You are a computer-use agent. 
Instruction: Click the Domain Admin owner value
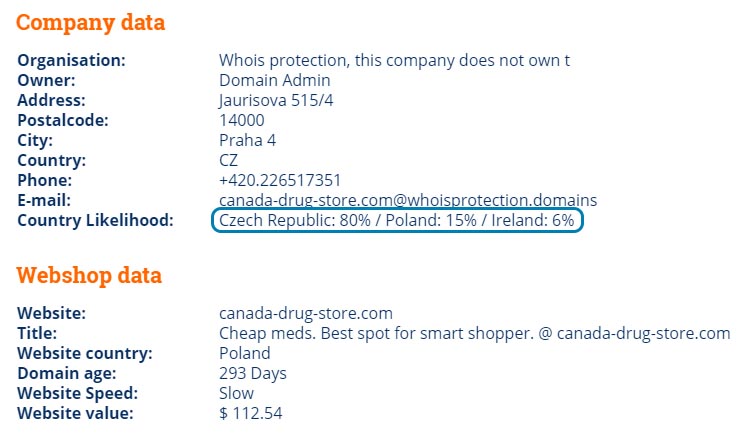[275, 80]
